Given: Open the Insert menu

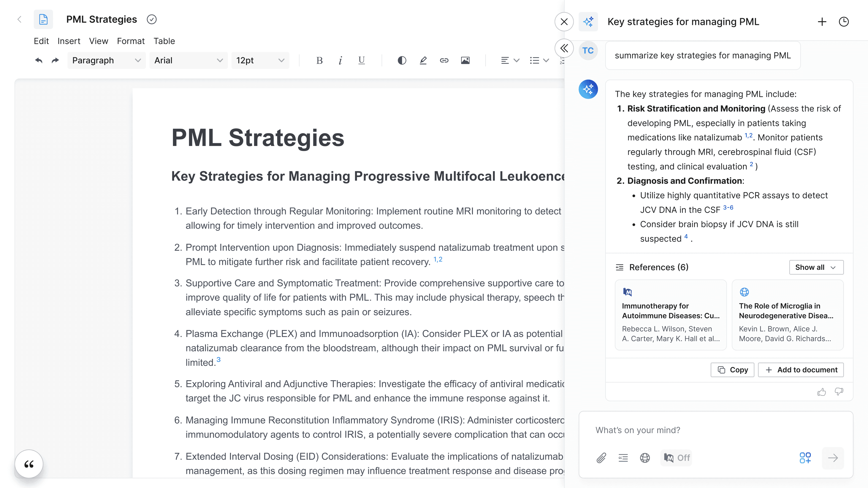Looking at the screenshot, I should point(69,41).
